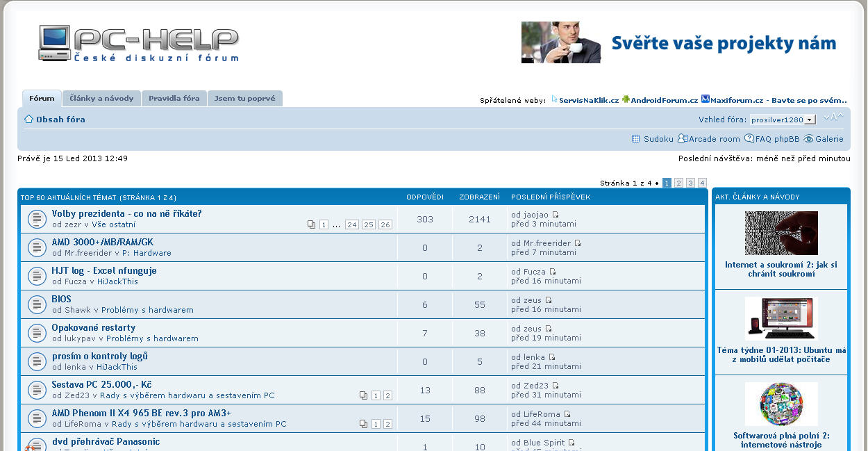This screenshot has width=868, height=451.
Task: Click the home icon beside Obsah fóra
Action: click(x=29, y=120)
